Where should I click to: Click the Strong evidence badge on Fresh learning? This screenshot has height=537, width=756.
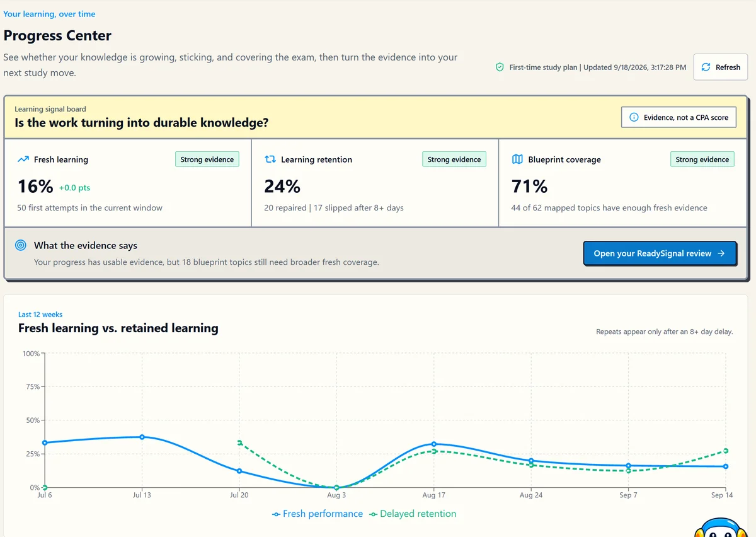coord(207,159)
